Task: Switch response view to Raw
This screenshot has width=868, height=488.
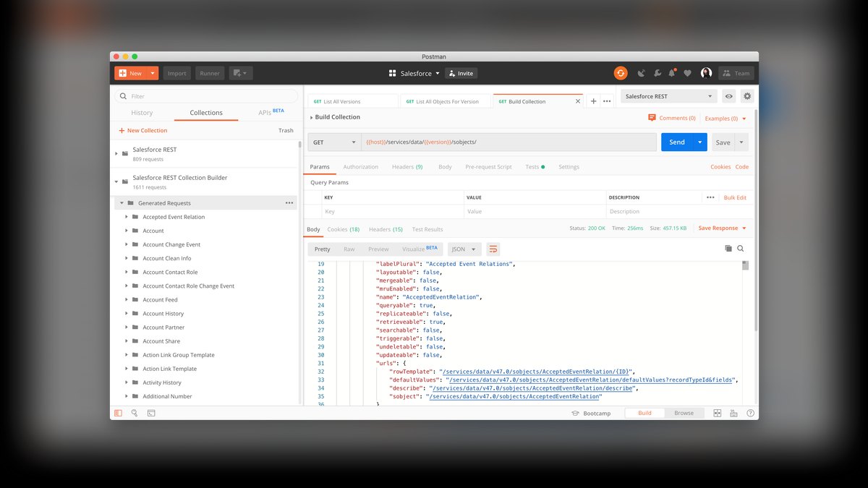Action: (349, 249)
